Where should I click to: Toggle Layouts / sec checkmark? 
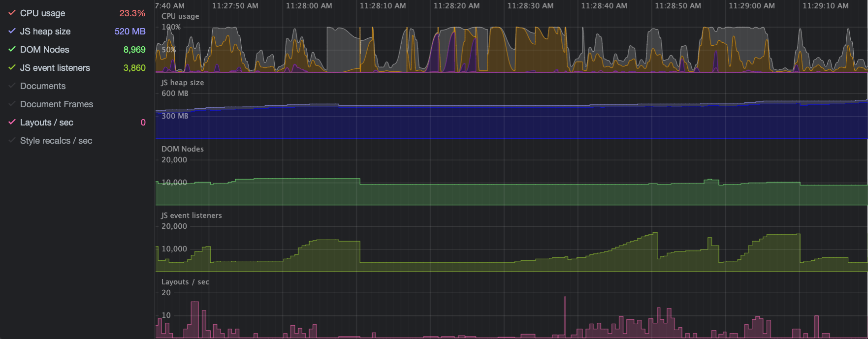[x=12, y=122]
